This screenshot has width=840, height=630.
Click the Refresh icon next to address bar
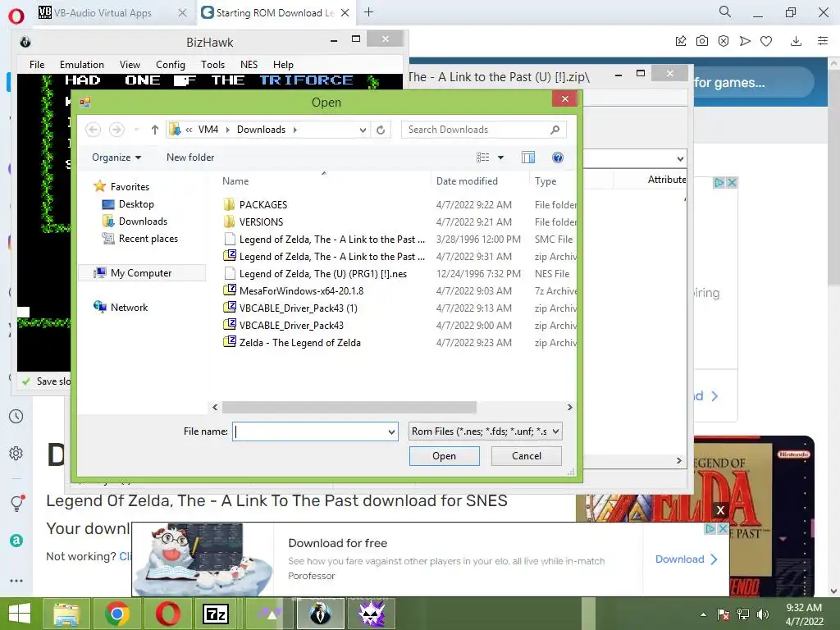tap(381, 130)
